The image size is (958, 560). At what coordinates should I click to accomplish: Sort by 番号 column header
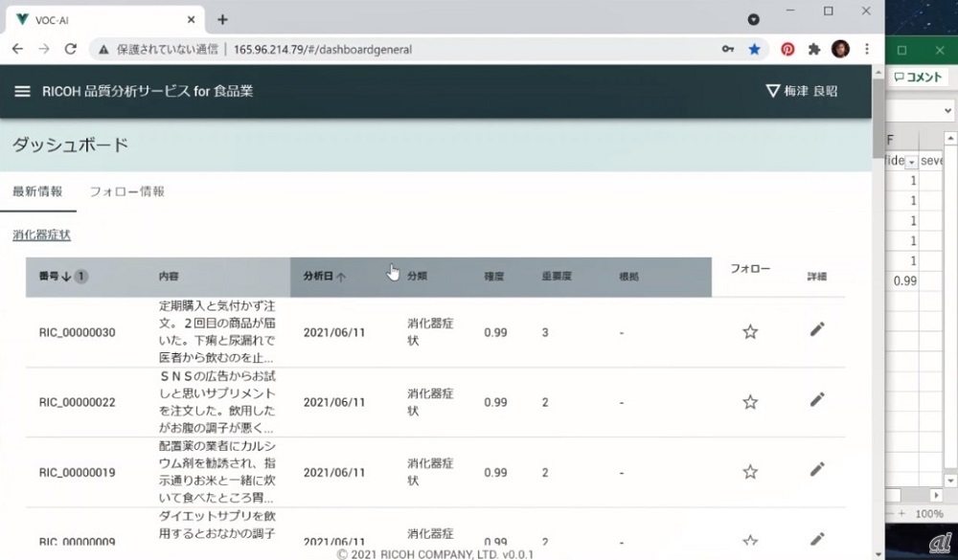coord(55,277)
